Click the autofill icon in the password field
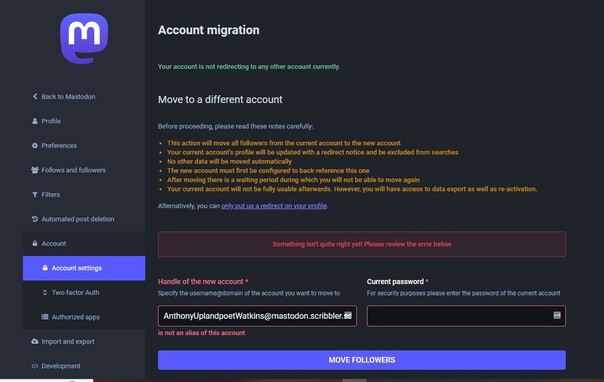 tap(557, 315)
